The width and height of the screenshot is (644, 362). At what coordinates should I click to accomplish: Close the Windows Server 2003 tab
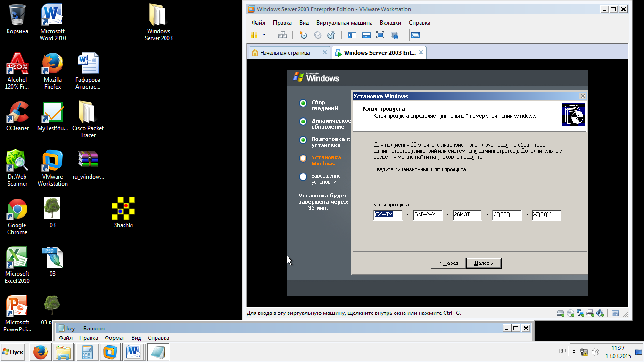pos(421,52)
